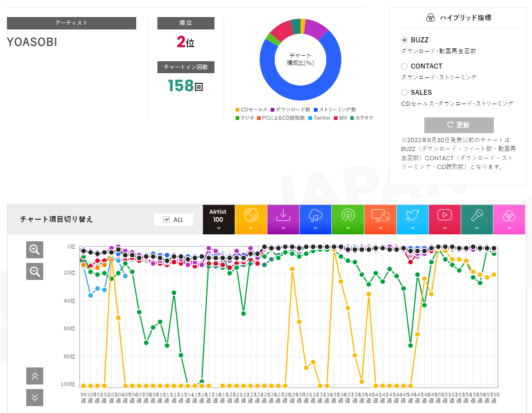This screenshot has height=413, width=532.
Task: Click the blue streaming cloud music icon
Action: (315, 215)
